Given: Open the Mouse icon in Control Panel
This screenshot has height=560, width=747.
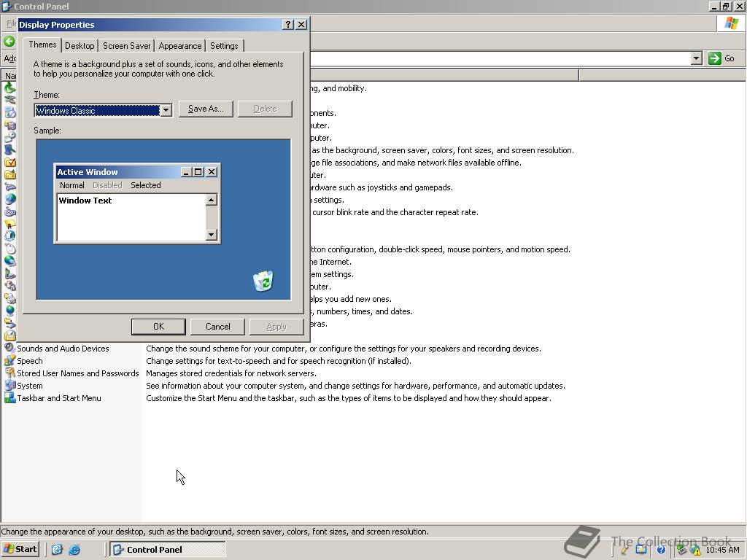Looking at the screenshot, I should tap(9, 249).
